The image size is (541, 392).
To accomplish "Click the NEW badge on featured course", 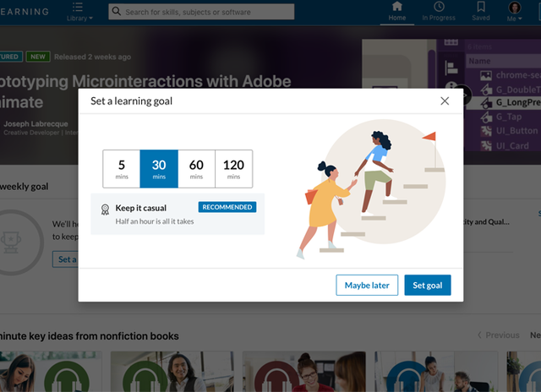I will [x=38, y=57].
